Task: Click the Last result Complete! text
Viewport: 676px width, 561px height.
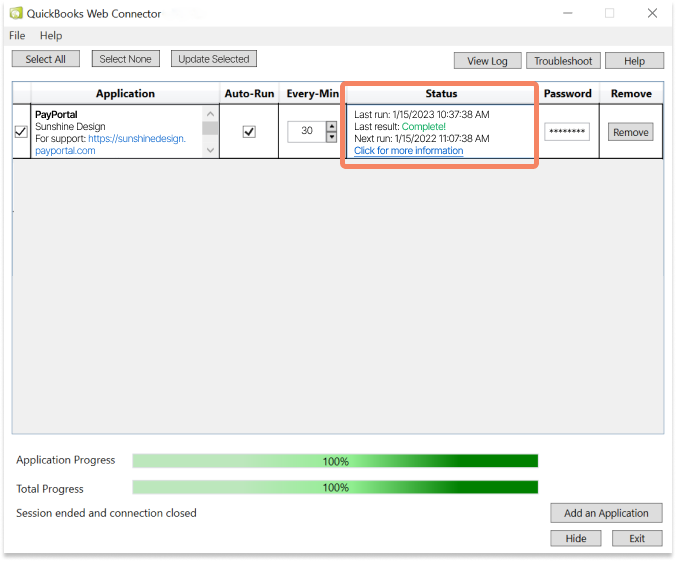Action: [400, 126]
